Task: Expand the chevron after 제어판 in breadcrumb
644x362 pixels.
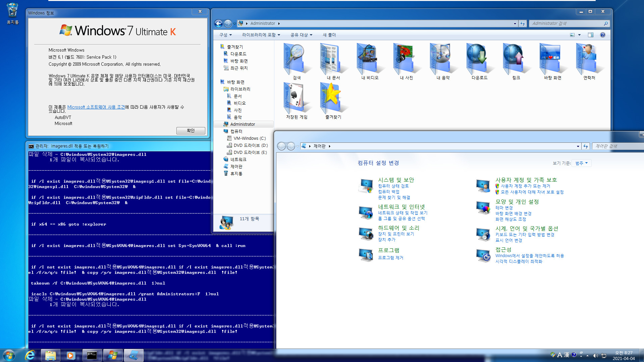Action: pos(330,146)
